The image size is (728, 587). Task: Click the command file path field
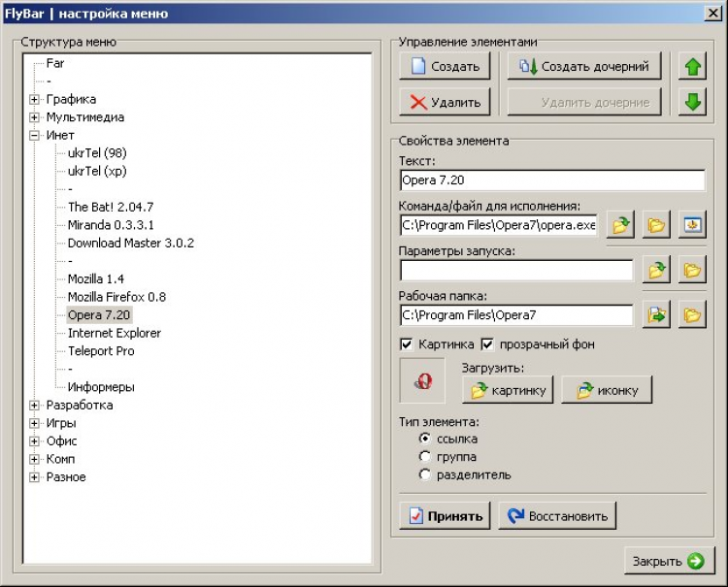pyautogui.click(x=499, y=225)
